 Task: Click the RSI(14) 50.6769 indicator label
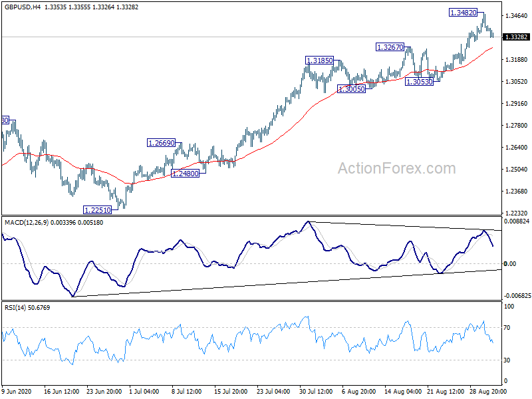coord(27,308)
